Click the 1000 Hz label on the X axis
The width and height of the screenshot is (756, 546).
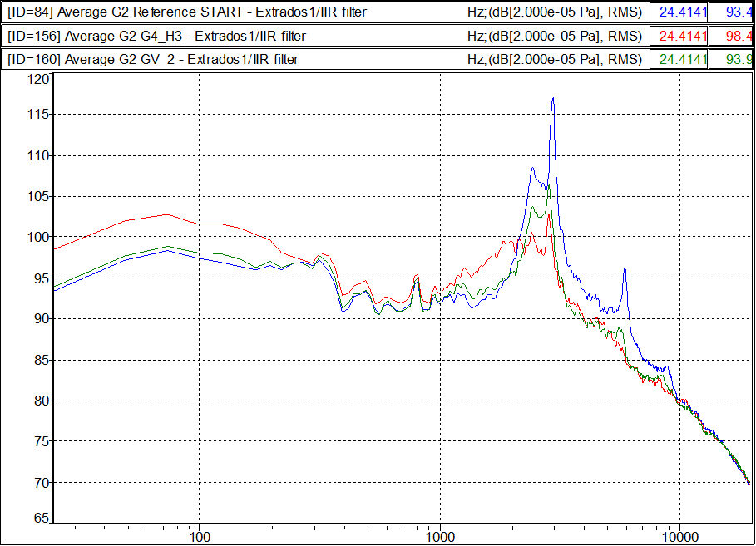[x=440, y=537]
